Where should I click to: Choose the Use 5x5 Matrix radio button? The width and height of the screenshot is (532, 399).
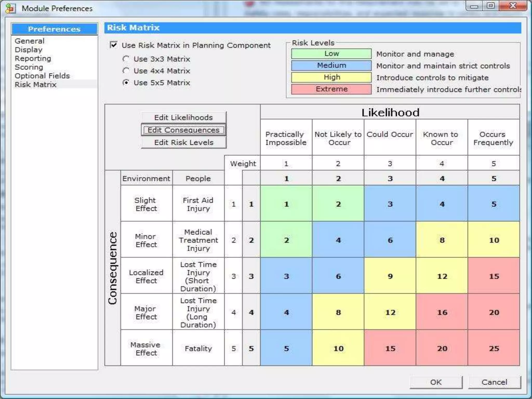(126, 83)
